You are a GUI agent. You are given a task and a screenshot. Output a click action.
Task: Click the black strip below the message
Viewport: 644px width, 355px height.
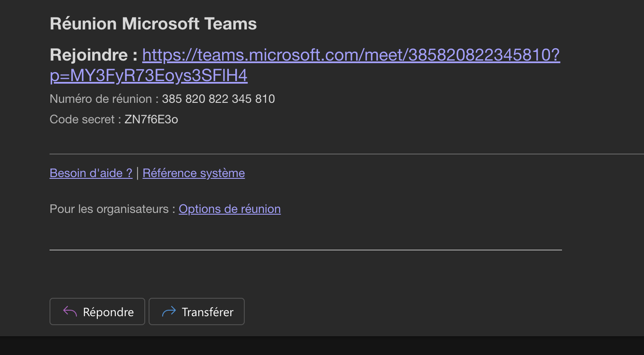pyautogui.click(x=322, y=346)
